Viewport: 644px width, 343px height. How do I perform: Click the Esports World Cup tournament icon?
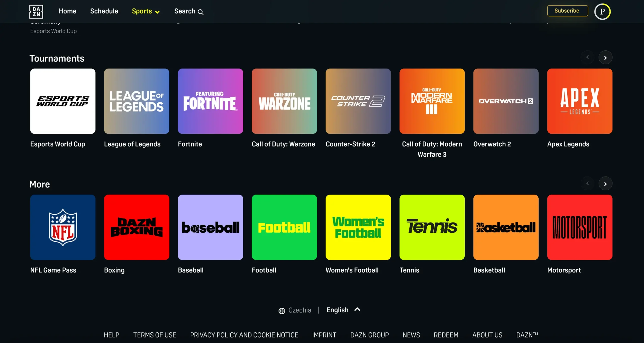coord(63,101)
